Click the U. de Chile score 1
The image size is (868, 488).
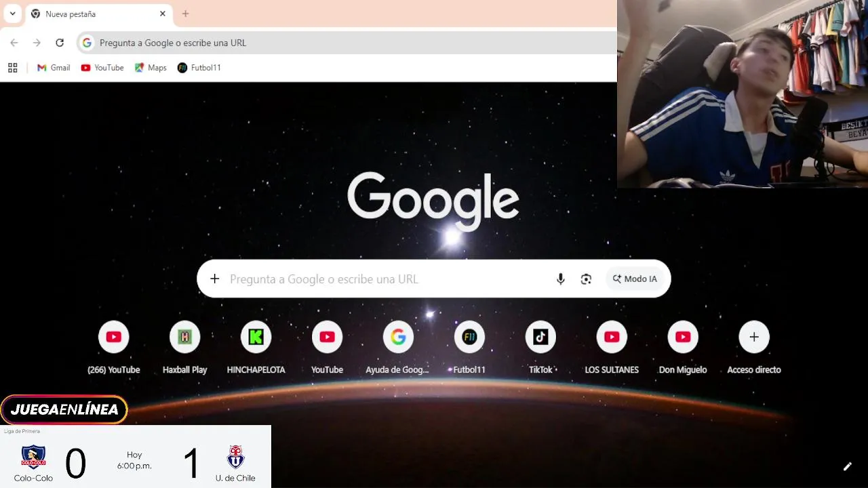tap(191, 464)
